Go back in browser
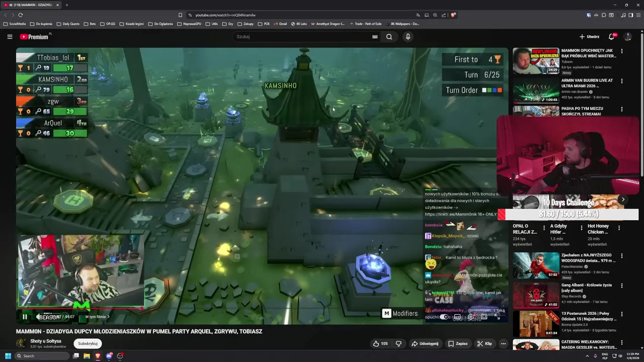This screenshot has width=644, height=362. click(6, 15)
